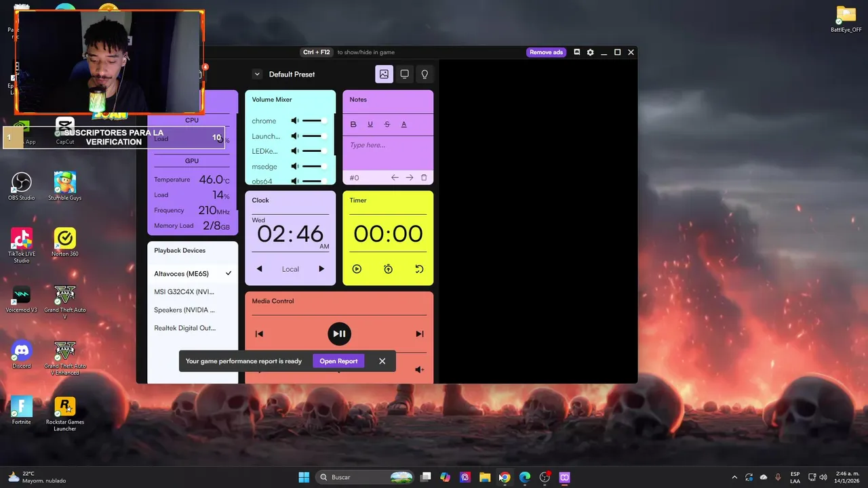Skip to next track in Media Control
Viewport: 868px width, 488px height.
419,333
